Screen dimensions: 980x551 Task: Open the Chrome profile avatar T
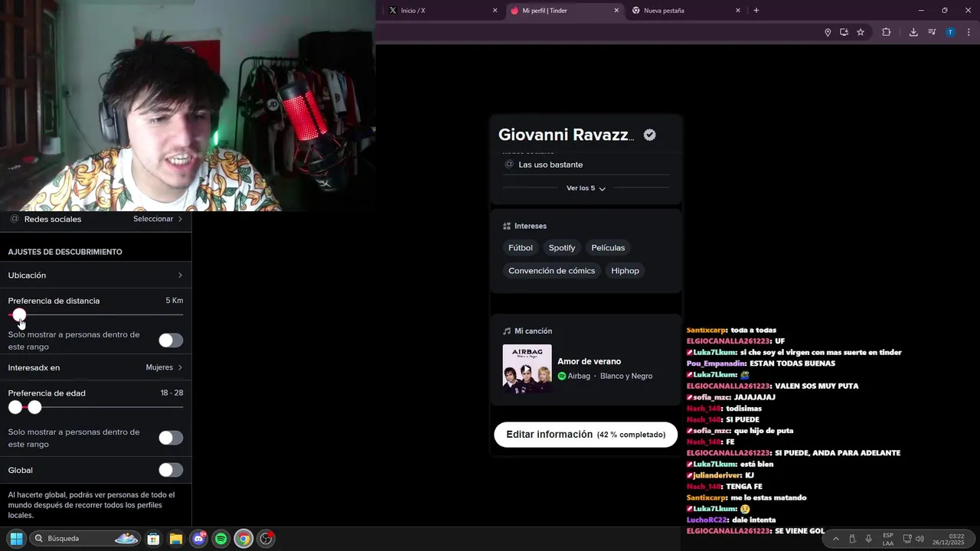(950, 32)
